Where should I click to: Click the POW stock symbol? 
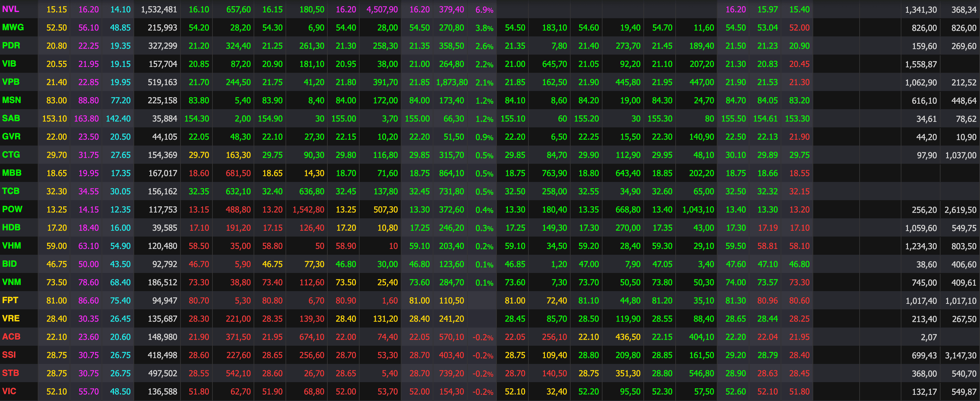click(x=12, y=209)
